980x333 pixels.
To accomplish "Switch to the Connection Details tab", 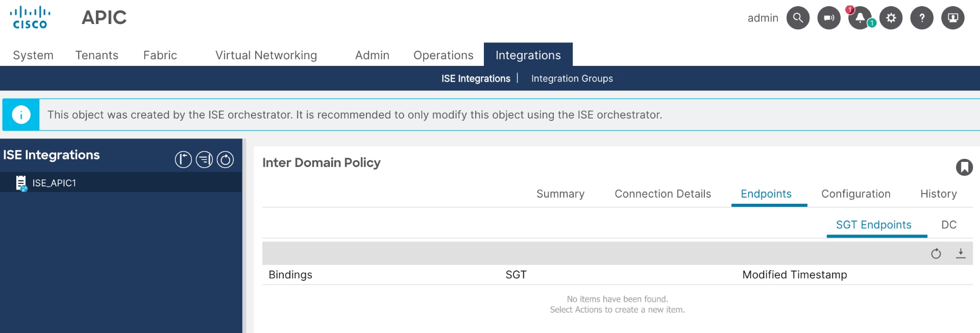I will pyautogui.click(x=663, y=194).
